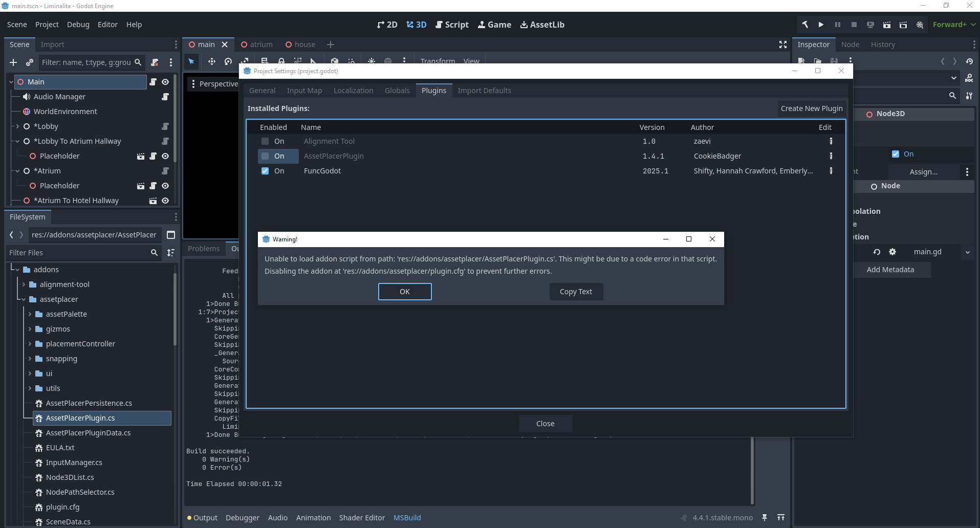Open the MSBuild bottom panel
The image size is (980, 528).
pyautogui.click(x=407, y=518)
